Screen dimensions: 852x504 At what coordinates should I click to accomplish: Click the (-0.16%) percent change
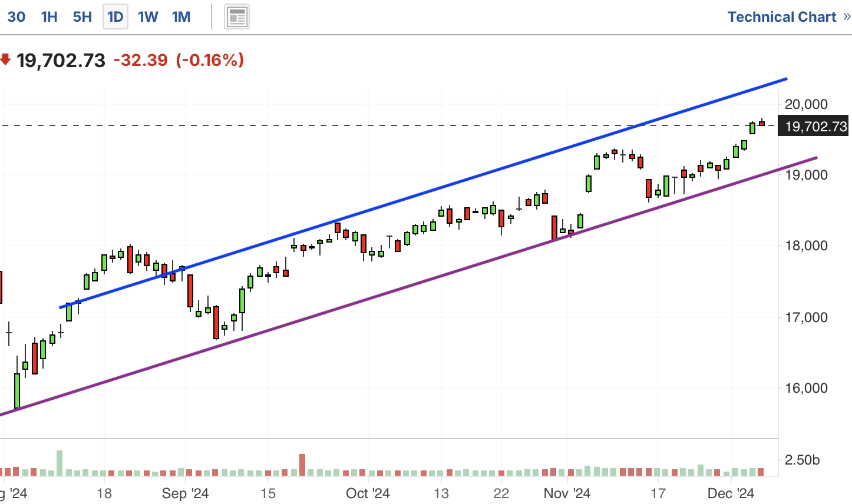(210, 60)
